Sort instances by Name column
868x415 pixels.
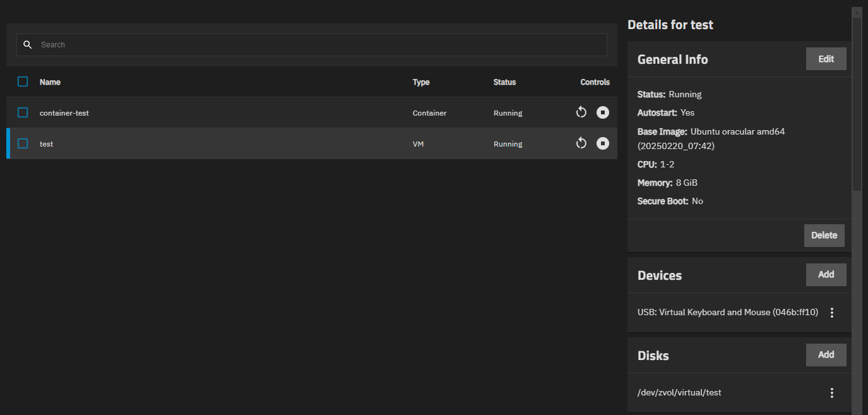click(50, 82)
